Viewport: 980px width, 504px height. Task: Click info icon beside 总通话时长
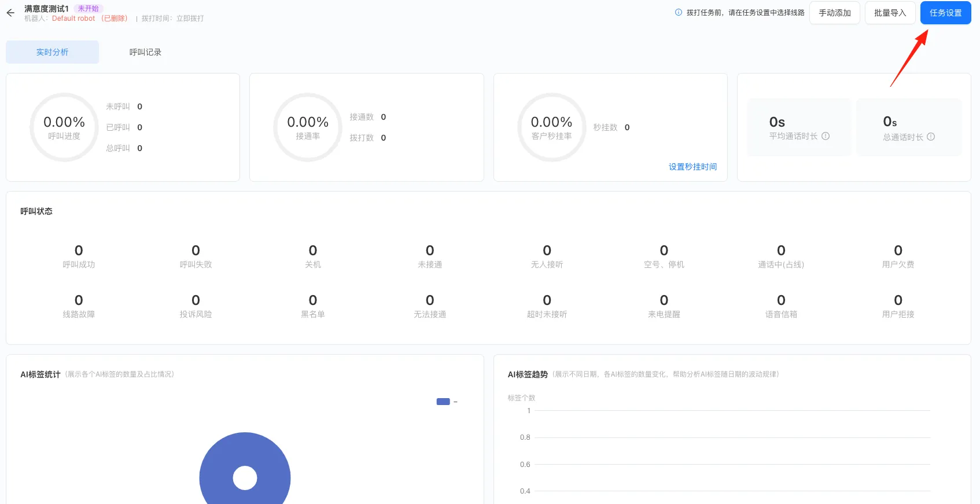[x=931, y=137]
